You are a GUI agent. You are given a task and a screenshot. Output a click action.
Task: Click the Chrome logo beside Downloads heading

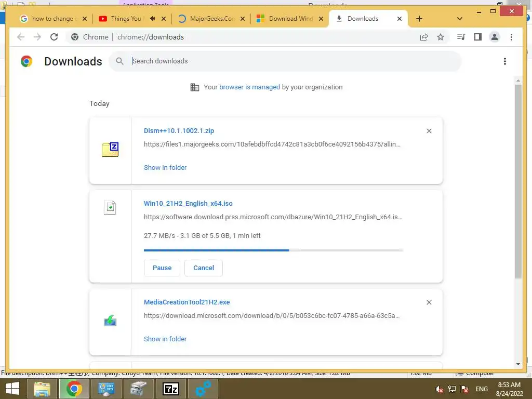(x=26, y=61)
